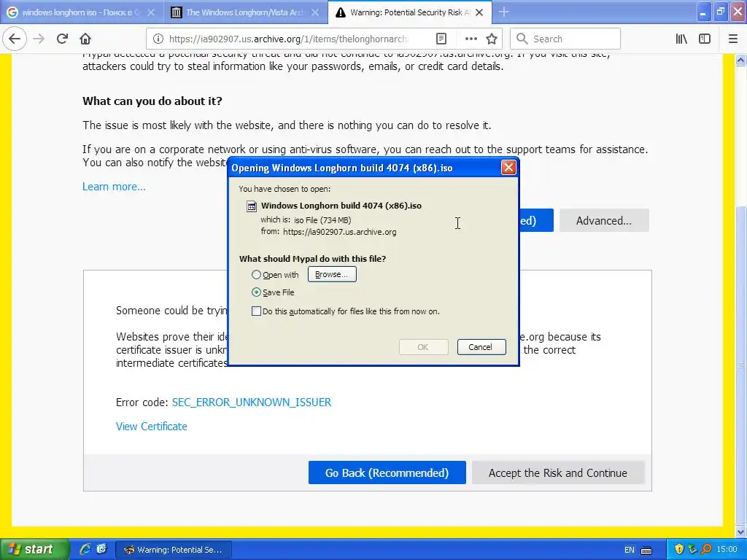
Task: Go back using the browser back arrow
Action: point(15,39)
